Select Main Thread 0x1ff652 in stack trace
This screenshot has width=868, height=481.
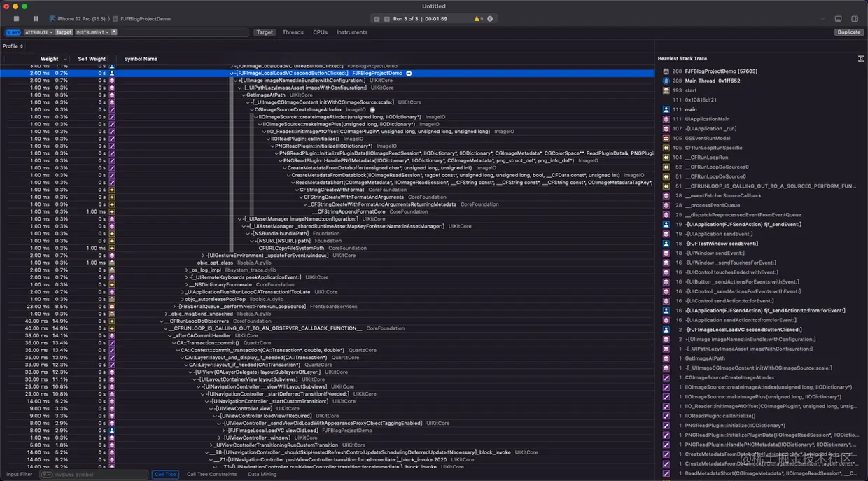(713, 81)
